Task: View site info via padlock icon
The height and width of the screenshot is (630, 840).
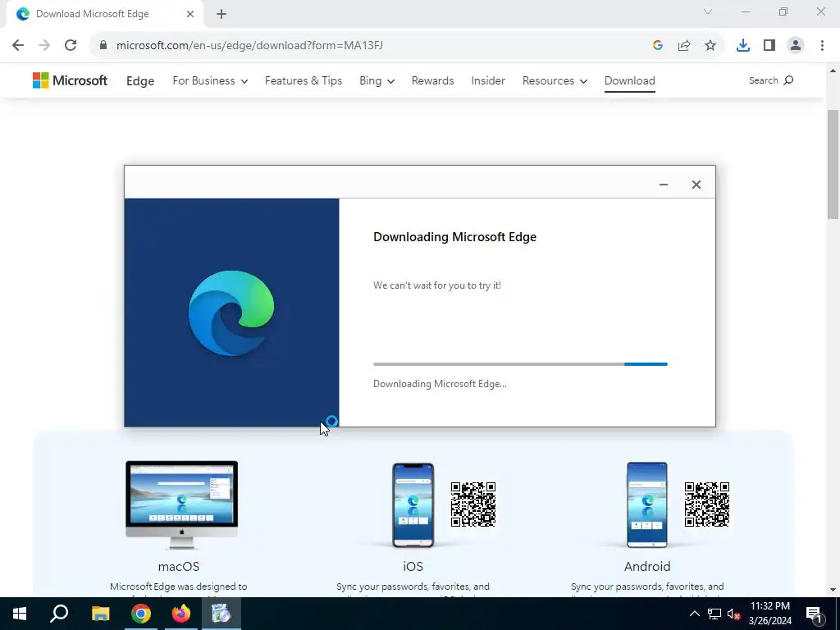Action: coord(103,46)
